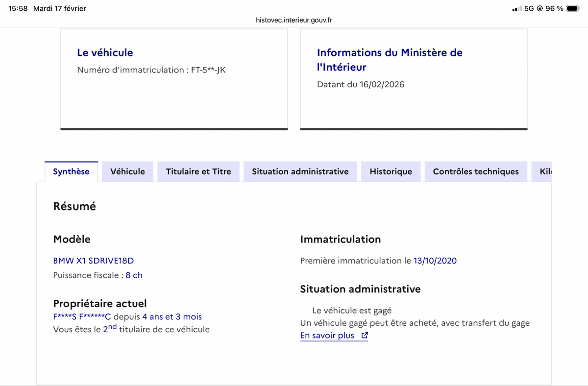Click Informations du Ministère de l'Intérieur heading
588x386 pixels.
[x=390, y=59]
